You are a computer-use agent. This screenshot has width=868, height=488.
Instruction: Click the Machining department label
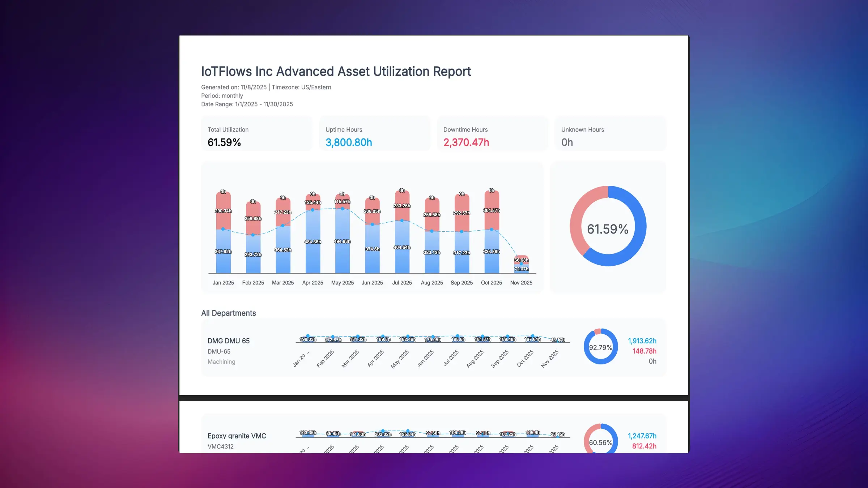coord(221,361)
